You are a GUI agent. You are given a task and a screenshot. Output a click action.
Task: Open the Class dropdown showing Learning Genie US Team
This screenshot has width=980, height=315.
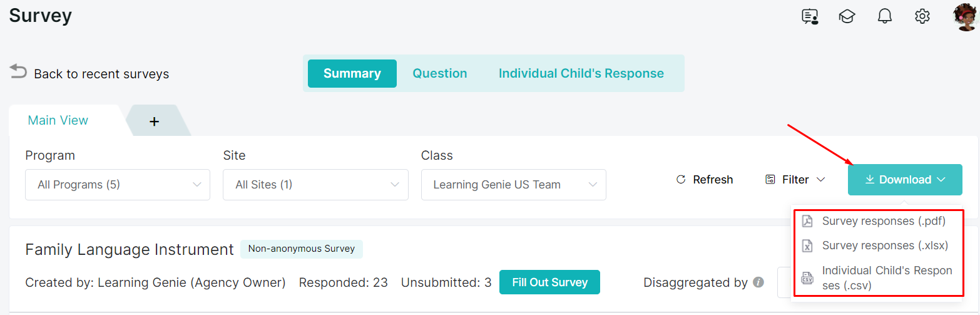click(x=514, y=185)
